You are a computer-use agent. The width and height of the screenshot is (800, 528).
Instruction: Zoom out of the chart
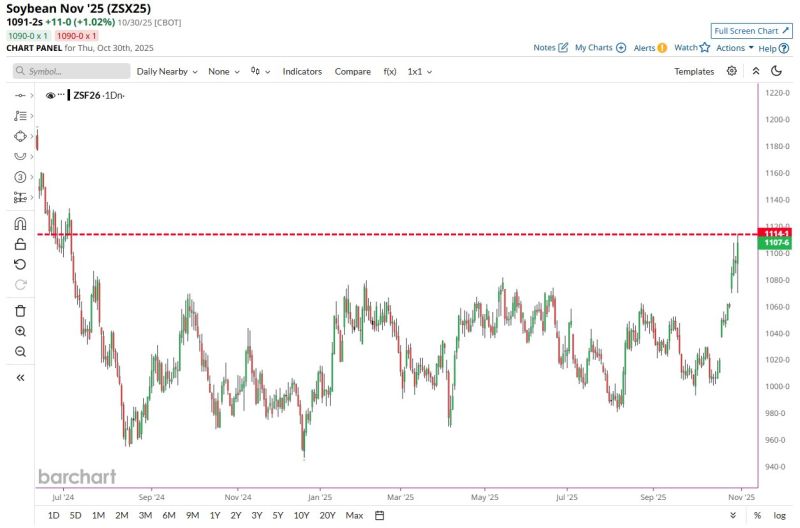[20, 351]
